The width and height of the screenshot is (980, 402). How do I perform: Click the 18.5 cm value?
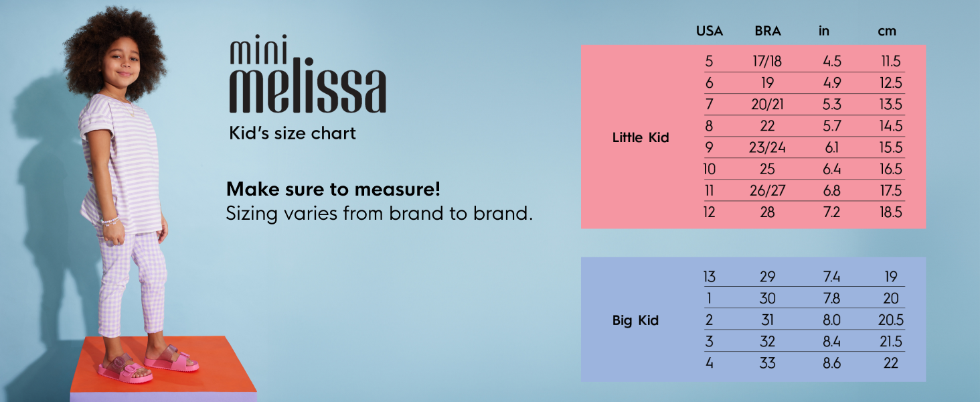(891, 212)
